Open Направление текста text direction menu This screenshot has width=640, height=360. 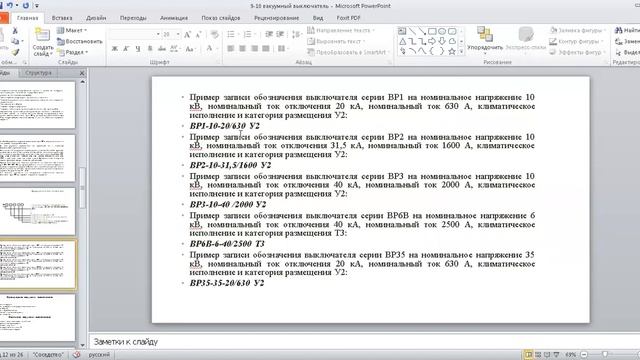coord(341,30)
